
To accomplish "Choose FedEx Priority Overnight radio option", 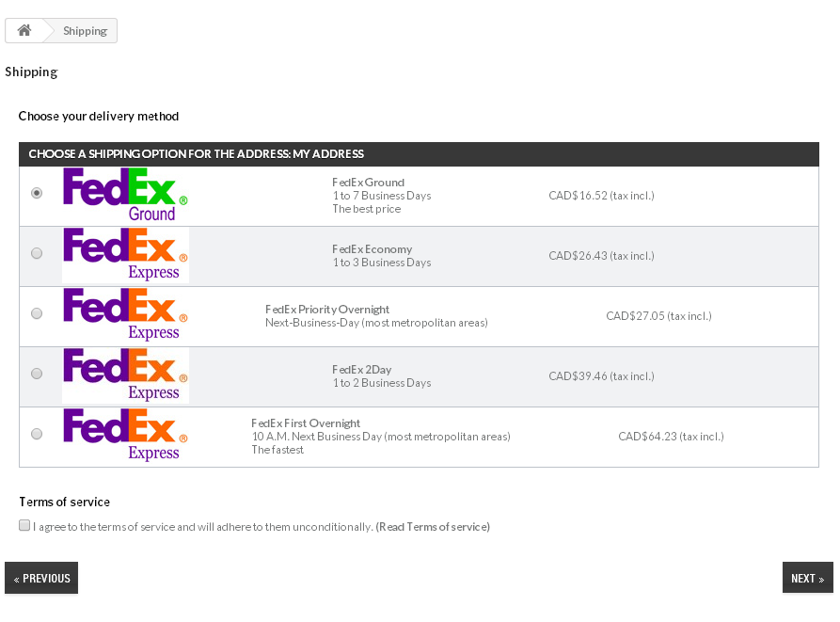I will point(37,313).
